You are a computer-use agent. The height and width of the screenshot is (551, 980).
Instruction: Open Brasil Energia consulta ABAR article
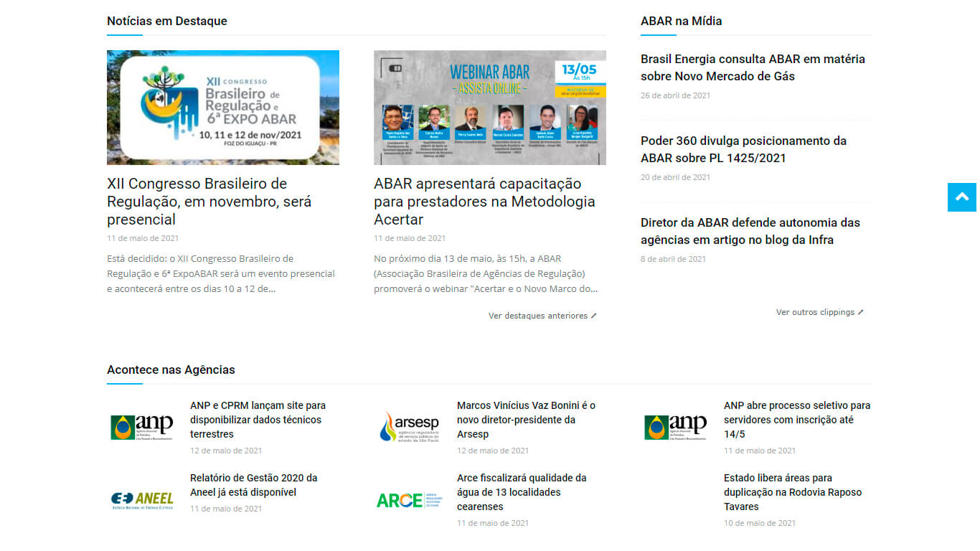(x=753, y=67)
